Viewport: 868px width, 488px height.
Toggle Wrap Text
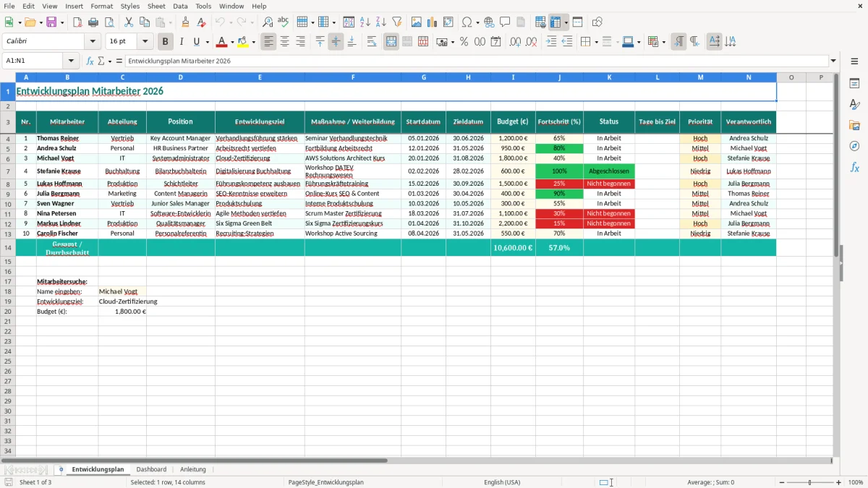[x=372, y=42]
